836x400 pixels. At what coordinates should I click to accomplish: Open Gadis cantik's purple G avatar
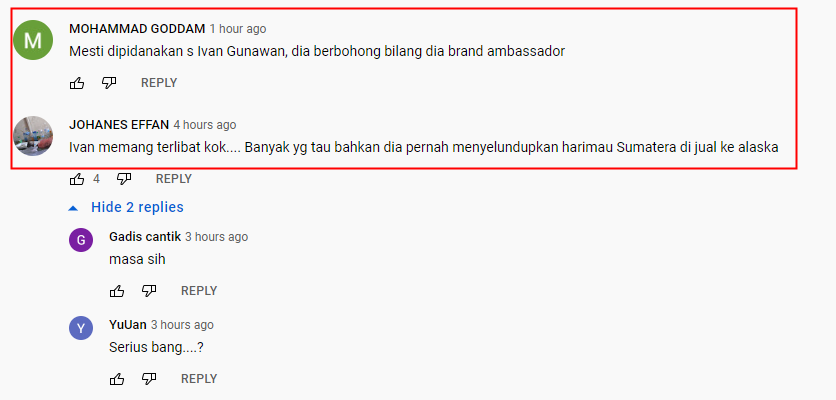[81, 241]
